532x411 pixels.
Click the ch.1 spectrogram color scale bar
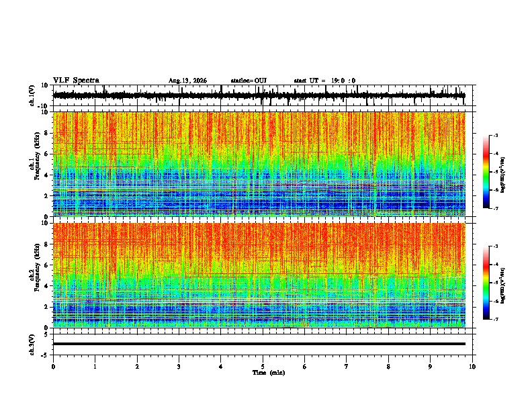(x=486, y=172)
